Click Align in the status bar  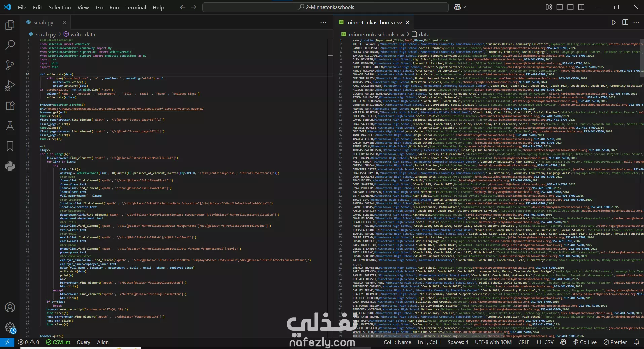103,342
